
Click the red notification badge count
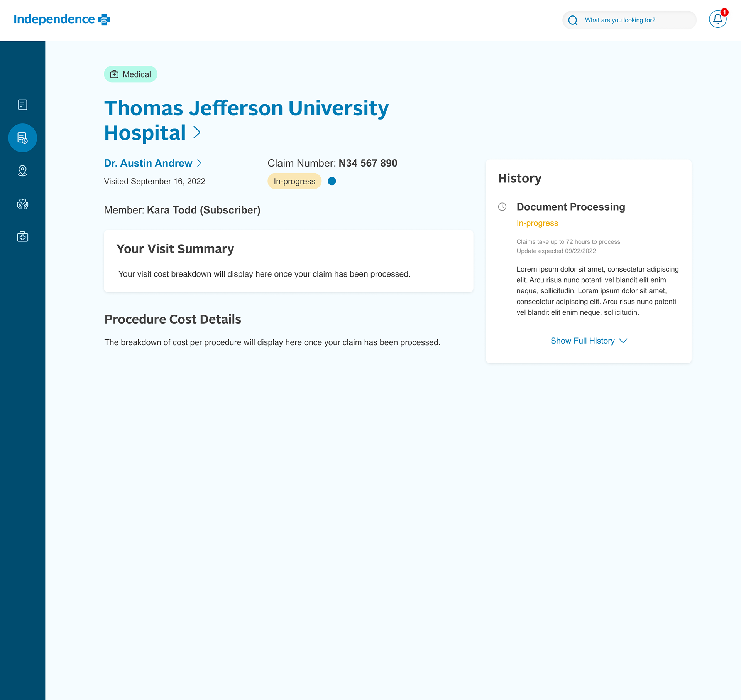click(724, 12)
